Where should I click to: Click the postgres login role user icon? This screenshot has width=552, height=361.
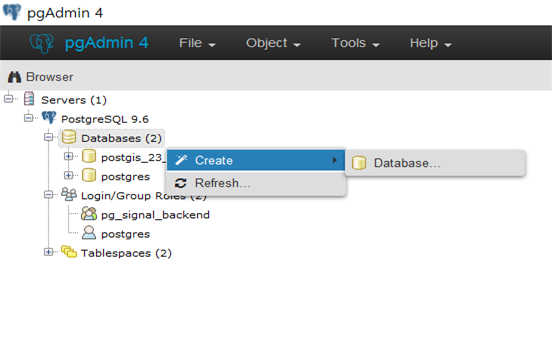click(x=89, y=232)
